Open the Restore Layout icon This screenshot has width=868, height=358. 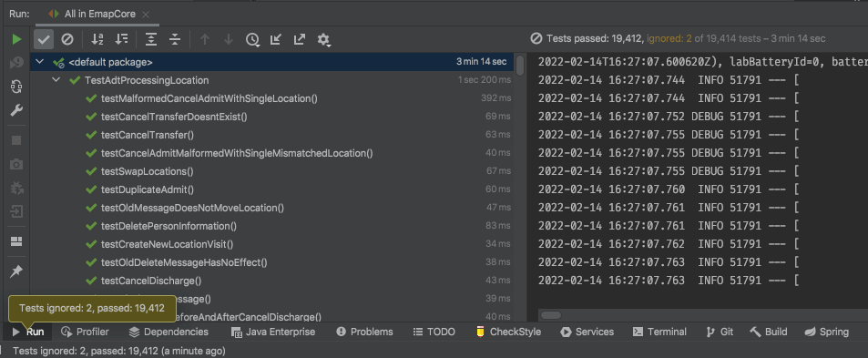point(16,241)
